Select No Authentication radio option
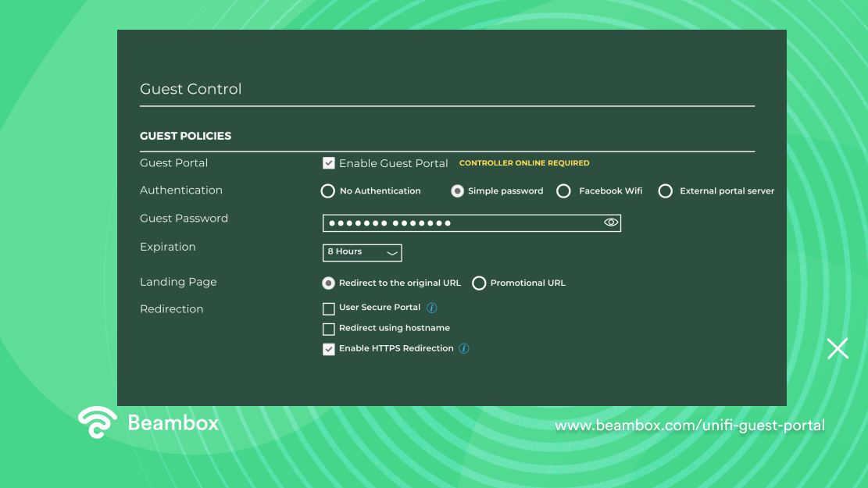Screen dimensions: 868x488 pos(327,191)
